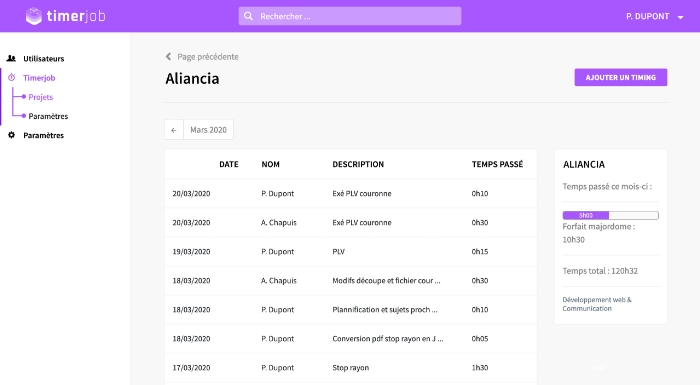Expand the P. DUPONT user dropdown arrow
This screenshot has width=700, height=385.
click(x=680, y=17)
